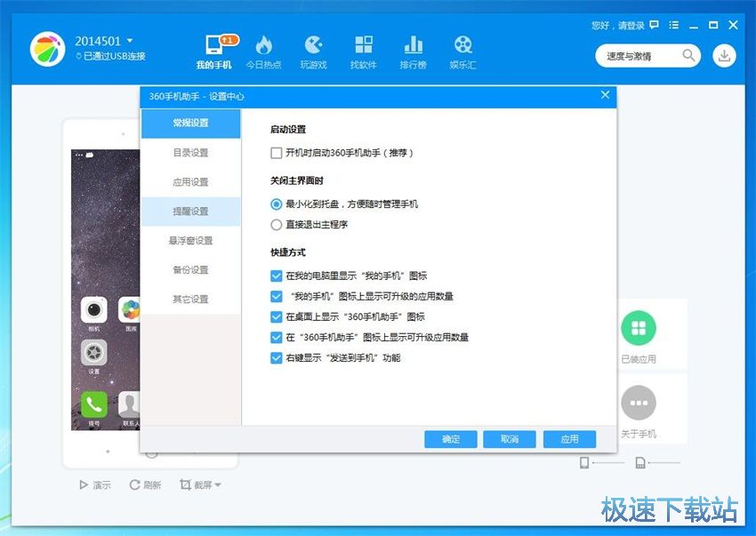Click the phone storage usage bar
Image resolution: width=756 pixels, height=536 pixels.
tap(608, 463)
